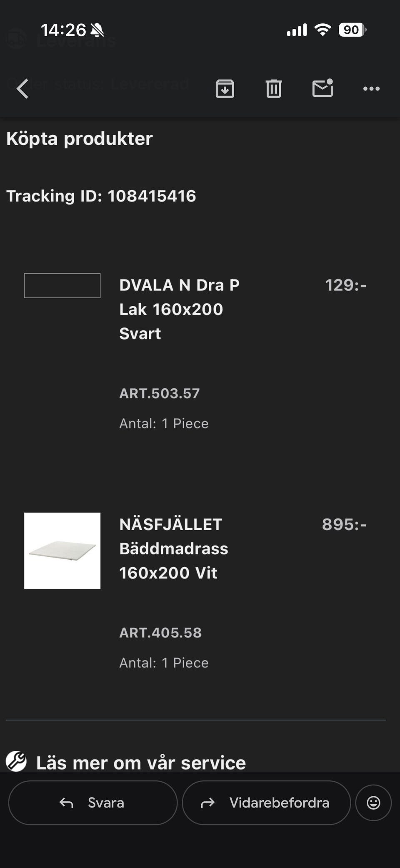Tap the Tracking ID number

click(x=151, y=196)
